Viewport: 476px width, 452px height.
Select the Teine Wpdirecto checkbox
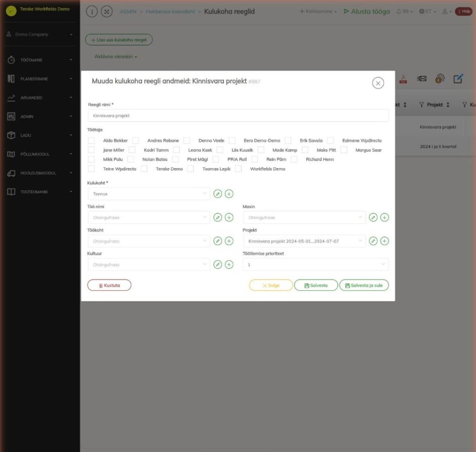click(92, 169)
